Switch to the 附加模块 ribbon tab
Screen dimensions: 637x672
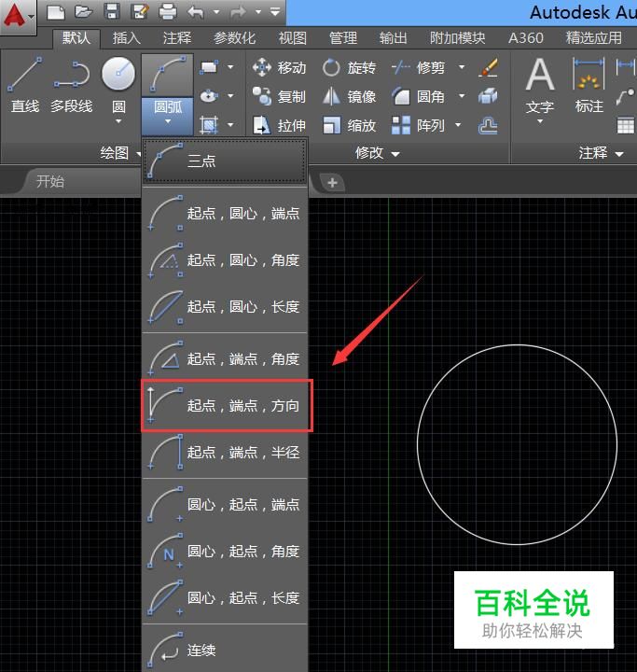[458, 38]
